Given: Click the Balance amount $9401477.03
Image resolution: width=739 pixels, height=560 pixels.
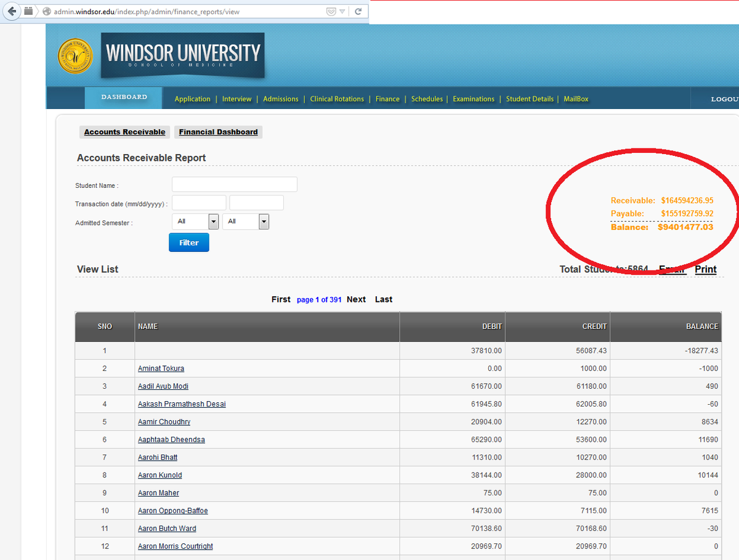Looking at the screenshot, I should [x=685, y=227].
